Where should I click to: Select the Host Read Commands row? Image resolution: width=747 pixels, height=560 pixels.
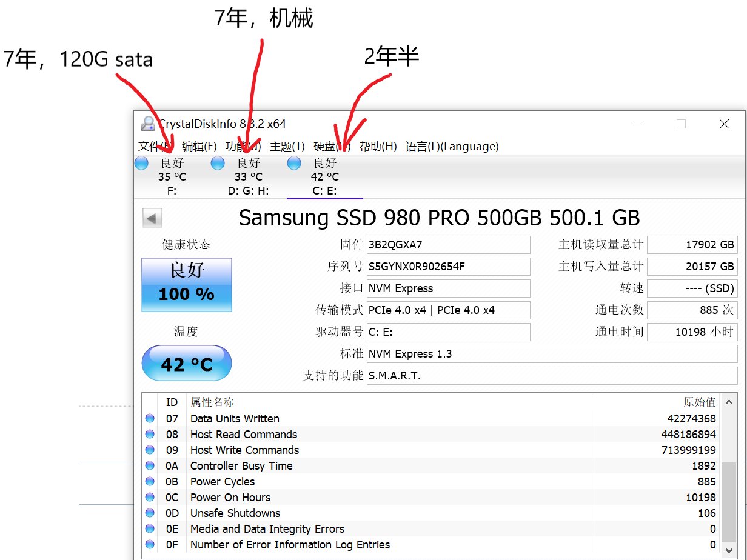tap(431, 435)
